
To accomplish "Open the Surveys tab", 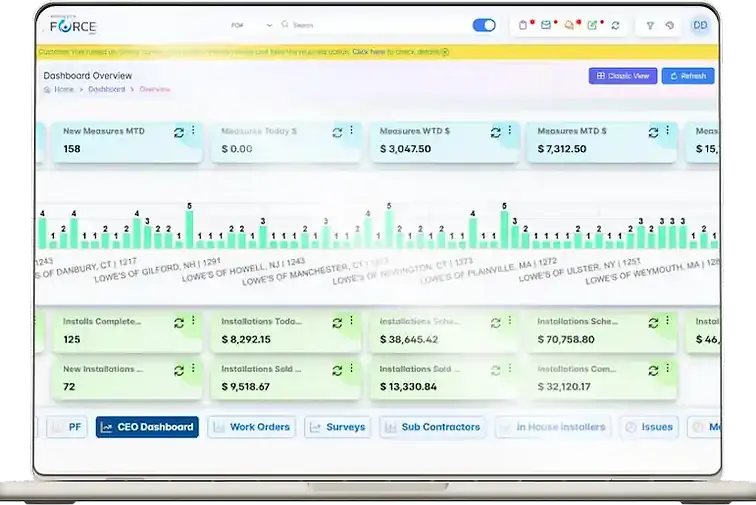I will [x=338, y=427].
